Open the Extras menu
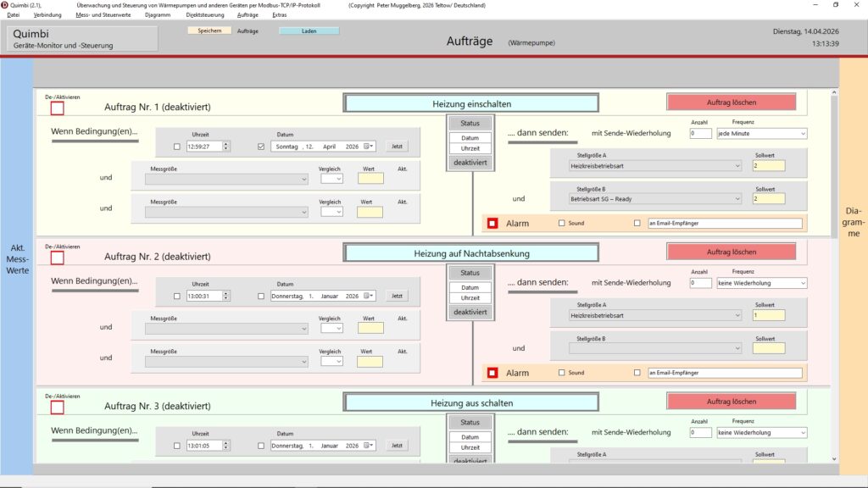The width and height of the screenshot is (868, 488). tap(280, 15)
